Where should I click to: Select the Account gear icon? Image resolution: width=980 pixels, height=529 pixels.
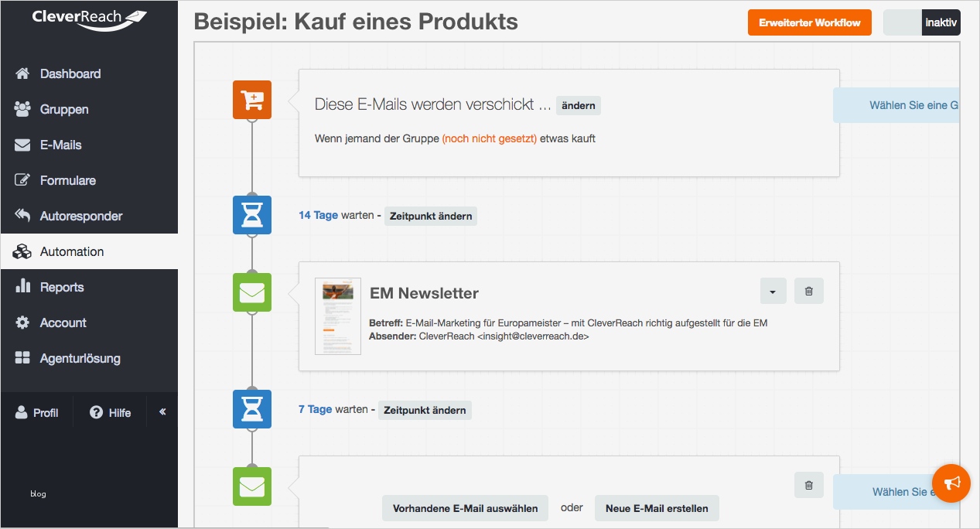tap(22, 323)
